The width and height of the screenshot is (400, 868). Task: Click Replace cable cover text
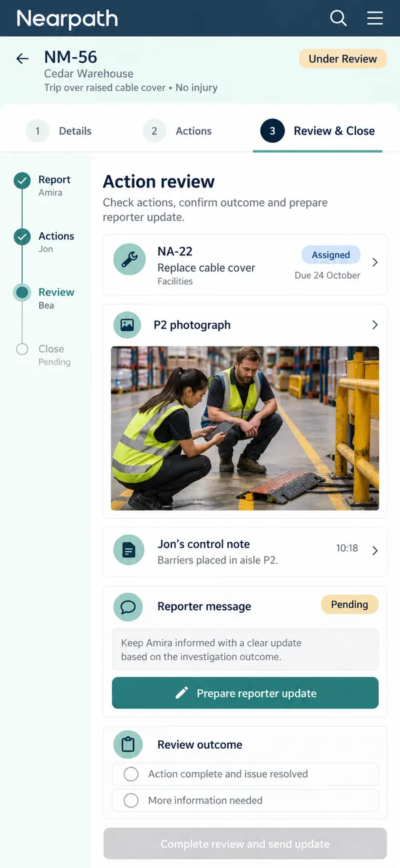point(206,268)
